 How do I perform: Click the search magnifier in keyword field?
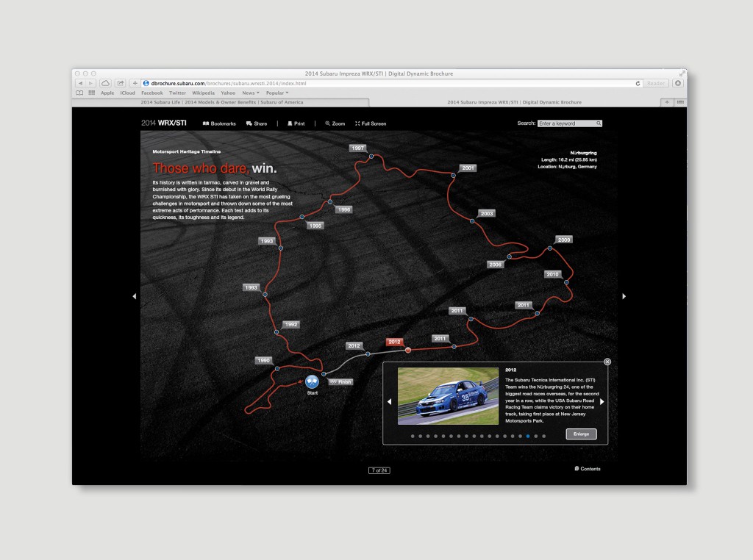tap(599, 123)
